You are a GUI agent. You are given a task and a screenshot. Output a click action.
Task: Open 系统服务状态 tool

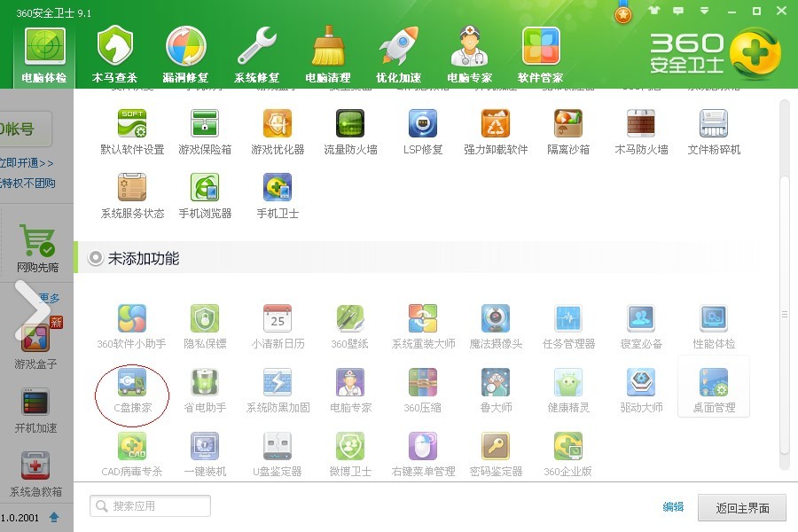[x=132, y=195]
